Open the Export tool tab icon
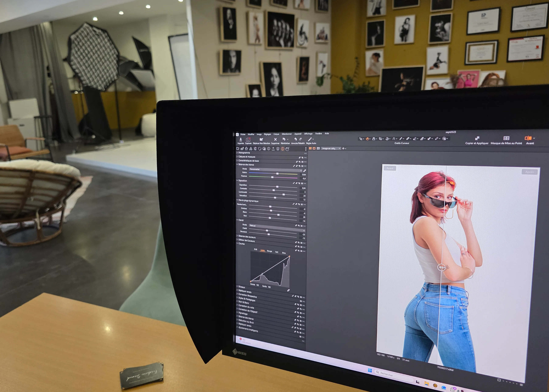Screen dimensions: 549x392 click(273, 149)
